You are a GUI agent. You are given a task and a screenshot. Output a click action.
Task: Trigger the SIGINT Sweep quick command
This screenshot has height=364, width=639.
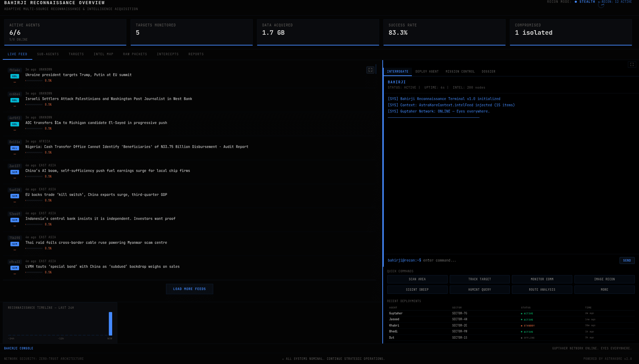tap(417, 290)
